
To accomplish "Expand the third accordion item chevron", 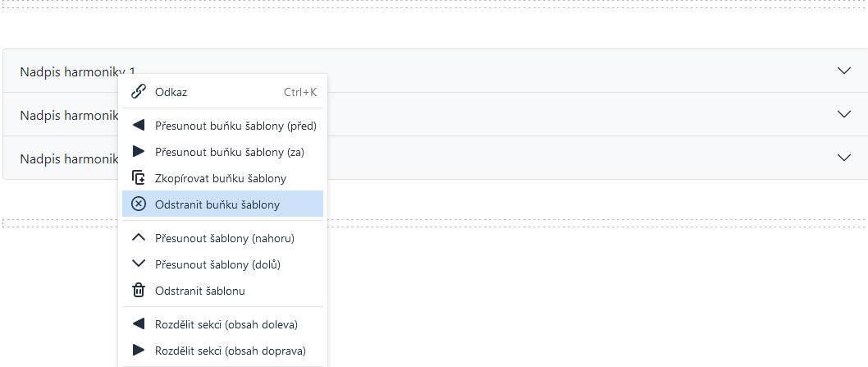I will [844, 158].
